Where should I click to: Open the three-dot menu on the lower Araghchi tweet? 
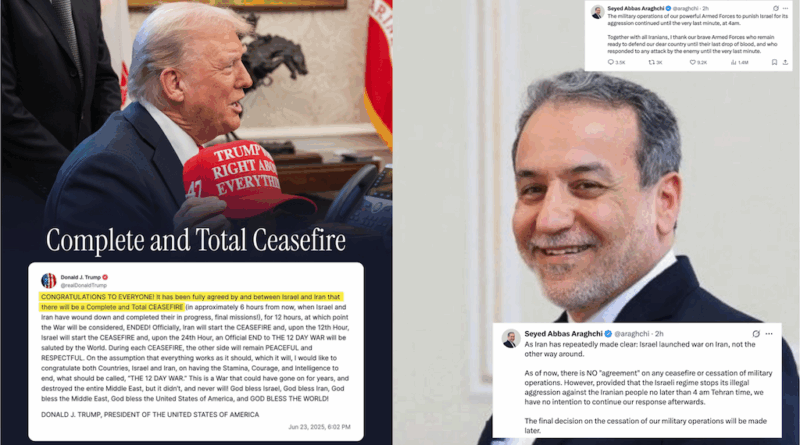pyautogui.click(x=769, y=334)
